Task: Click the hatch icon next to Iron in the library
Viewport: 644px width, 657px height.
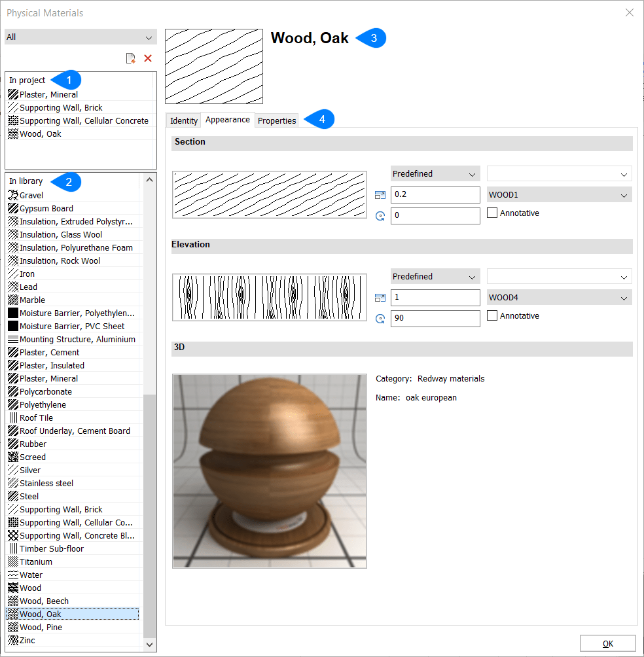Action: (14, 274)
